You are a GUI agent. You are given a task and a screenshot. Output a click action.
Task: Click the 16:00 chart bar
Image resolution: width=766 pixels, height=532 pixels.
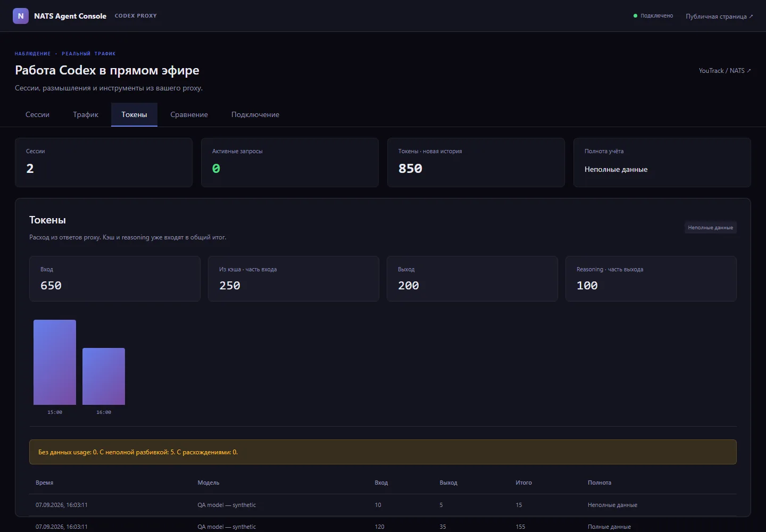pos(104,377)
